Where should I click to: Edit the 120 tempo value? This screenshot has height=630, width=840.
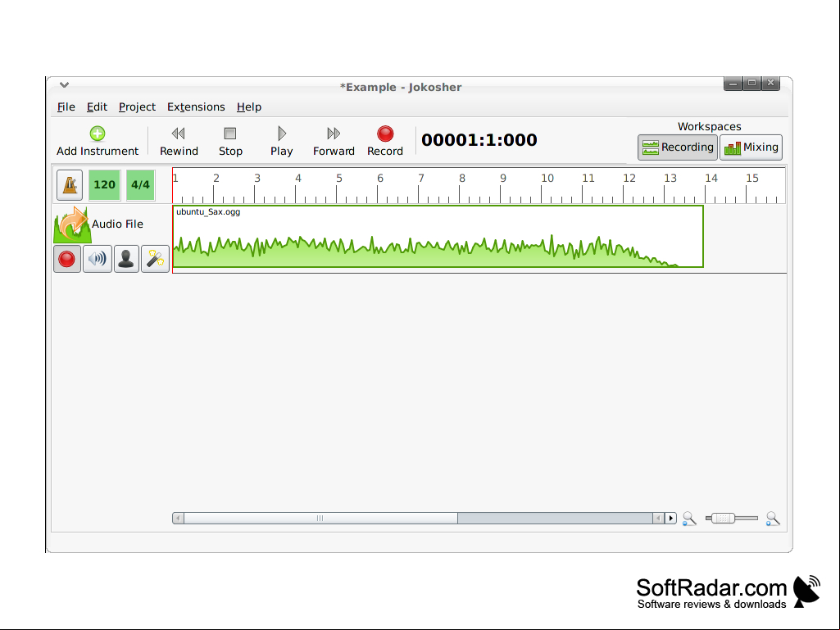104,185
